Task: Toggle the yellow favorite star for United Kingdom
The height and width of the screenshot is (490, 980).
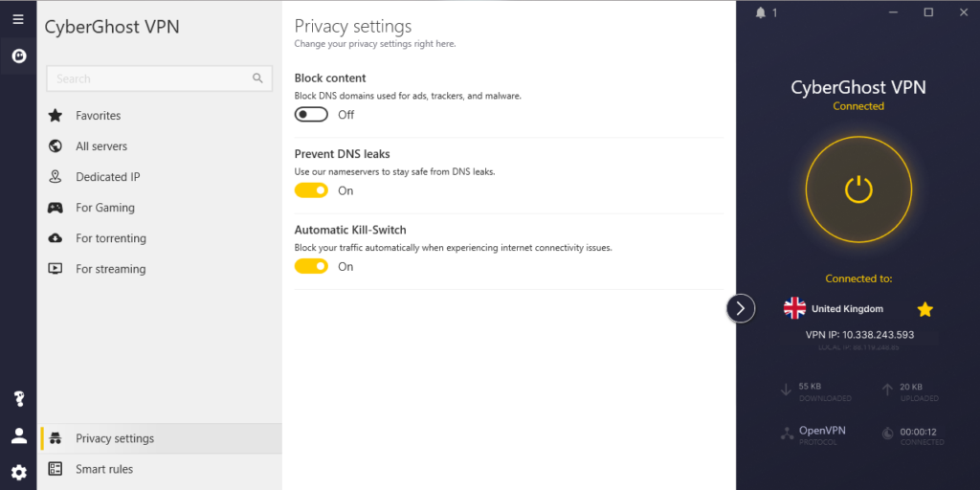Action: point(925,309)
